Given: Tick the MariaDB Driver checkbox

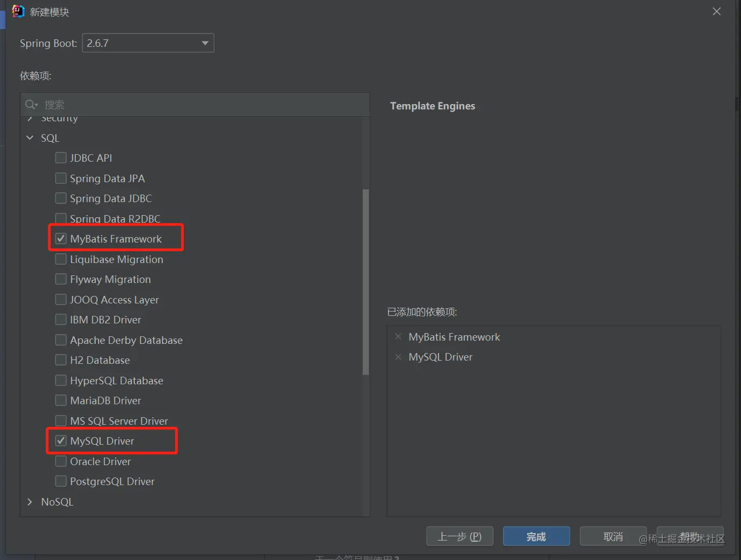Looking at the screenshot, I should point(61,400).
